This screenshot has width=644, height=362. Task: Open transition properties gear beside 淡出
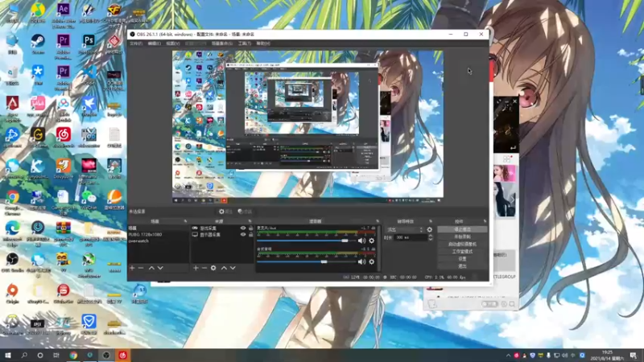click(x=430, y=230)
